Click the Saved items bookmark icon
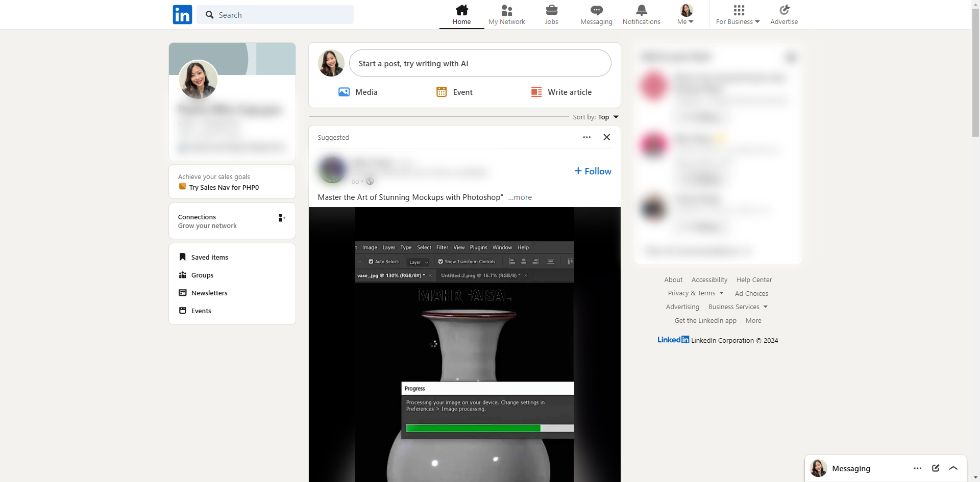Viewport: 980px width, 482px height. coord(183,257)
